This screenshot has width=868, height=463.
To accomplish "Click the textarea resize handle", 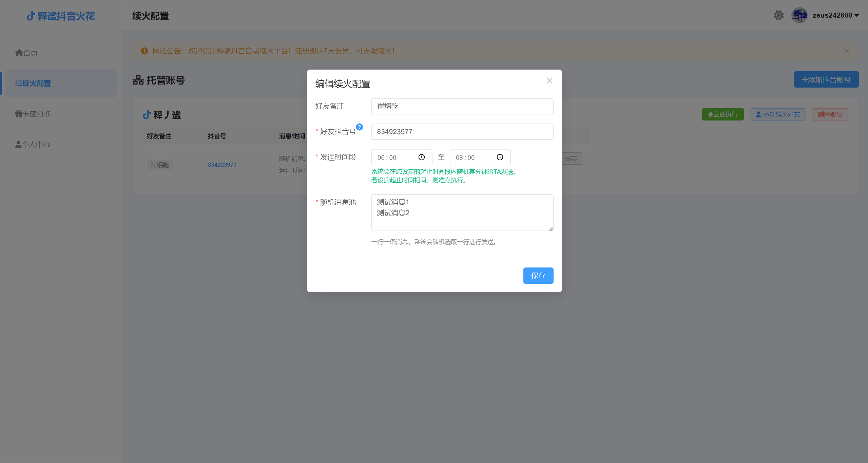I will point(551,228).
